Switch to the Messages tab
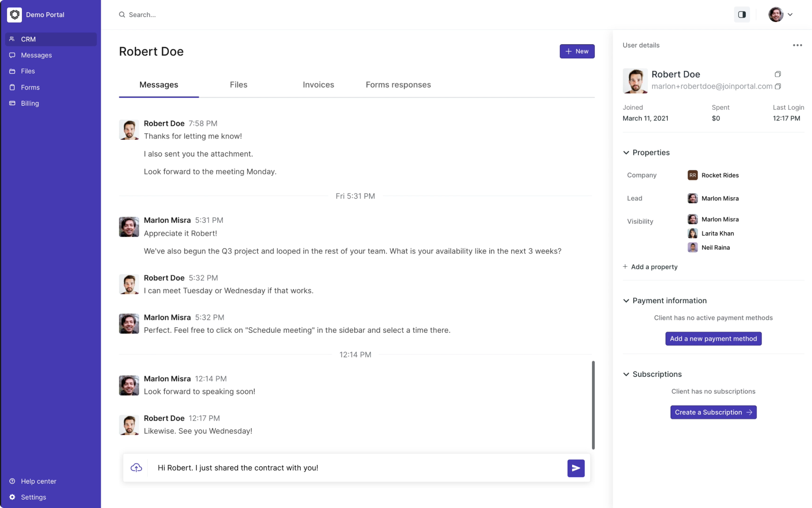Image resolution: width=812 pixels, height=508 pixels. 159,85
